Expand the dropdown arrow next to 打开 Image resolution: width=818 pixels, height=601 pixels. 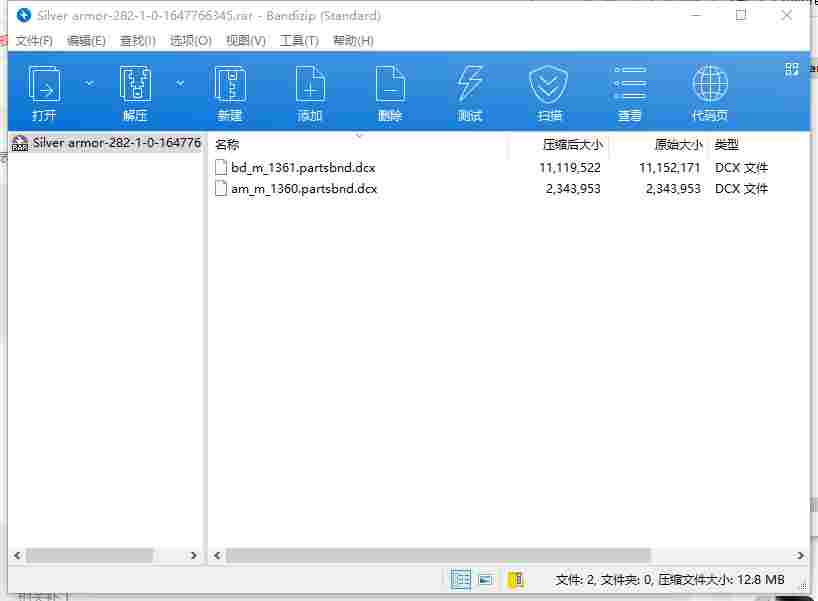pyautogui.click(x=90, y=83)
